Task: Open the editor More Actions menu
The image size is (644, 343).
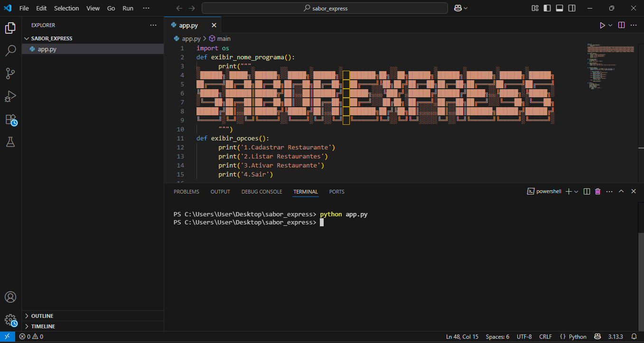Action: point(634,25)
